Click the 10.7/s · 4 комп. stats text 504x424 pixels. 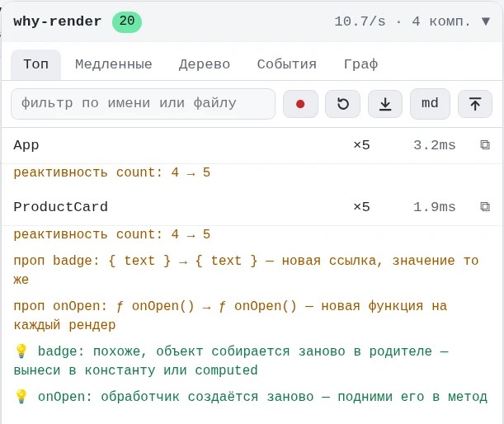point(403,21)
